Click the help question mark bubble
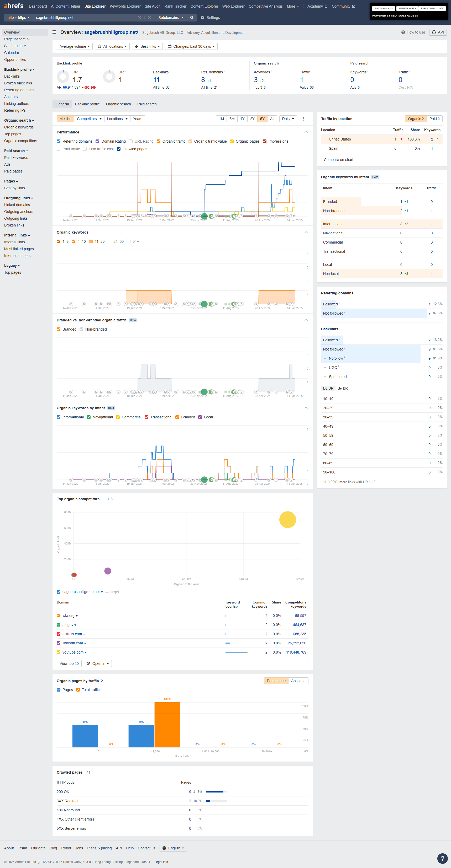The height and width of the screenshot is (868, 451). (442, 858)
